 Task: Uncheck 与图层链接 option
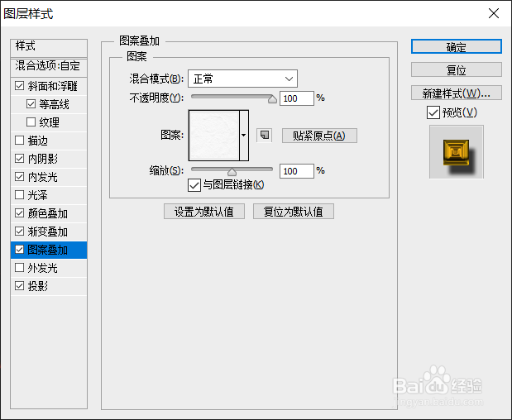coord(194,185)
